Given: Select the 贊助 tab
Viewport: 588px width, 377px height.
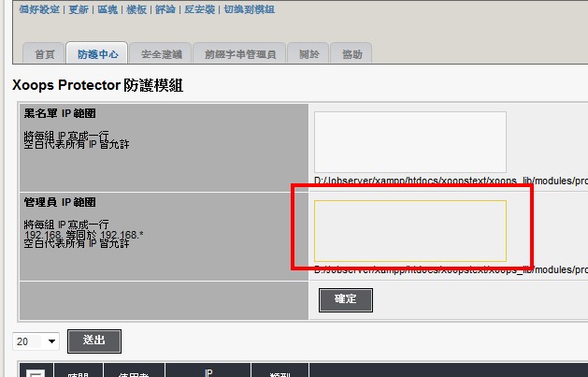Looking at the screenshot, I should [x=351, y=54].
